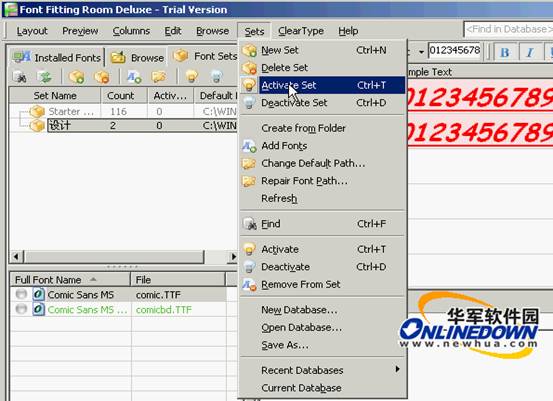Click the yellow lightbulb activate toolbar icon
553x401 pixels.
coord(192,77)
